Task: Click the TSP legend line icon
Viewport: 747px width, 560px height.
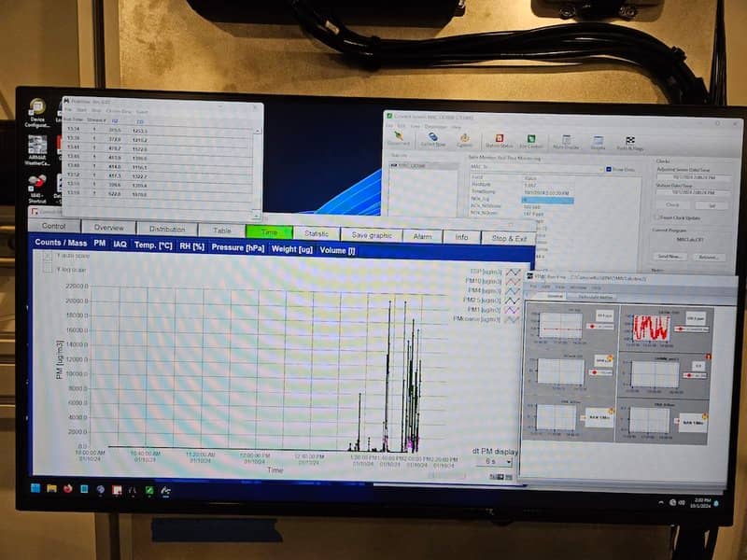Action: pos(512,272)
